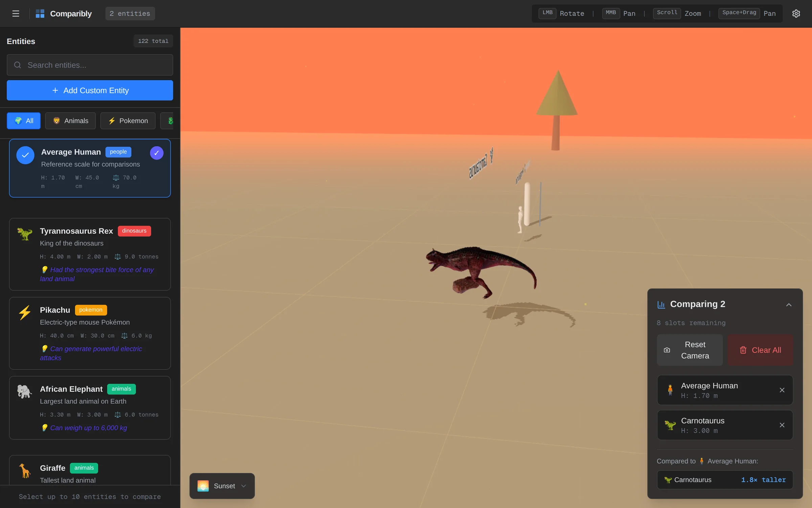The height and width of the screenshot is (508, 812).
Task: Click the sunset thumbnail icon
Action: [x=203, y=486]
